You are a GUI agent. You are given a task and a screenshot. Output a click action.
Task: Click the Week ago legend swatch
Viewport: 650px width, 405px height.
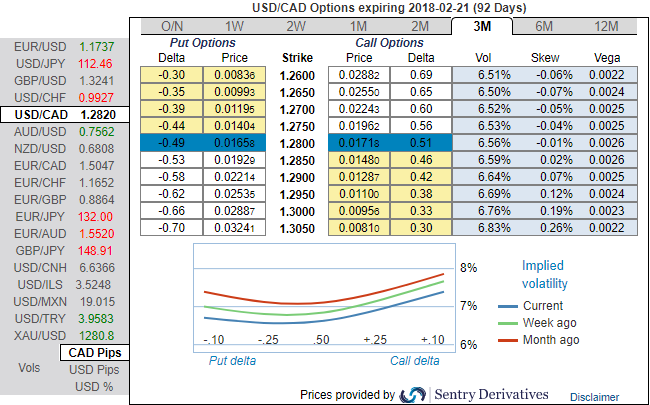[x=508, y=323]
